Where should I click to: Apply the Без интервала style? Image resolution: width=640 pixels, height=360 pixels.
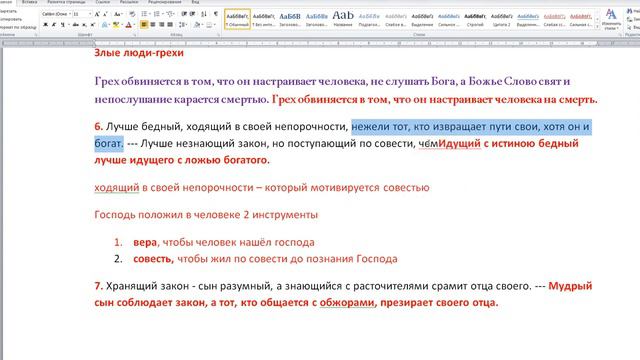click(263, 19)
